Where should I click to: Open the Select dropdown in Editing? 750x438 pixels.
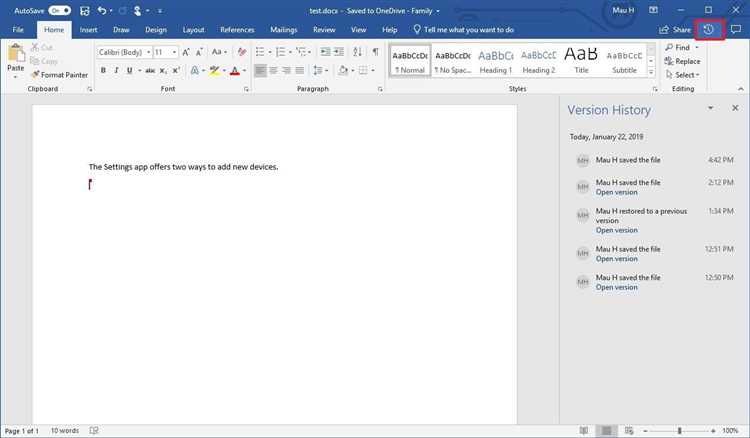coord(683,75)
